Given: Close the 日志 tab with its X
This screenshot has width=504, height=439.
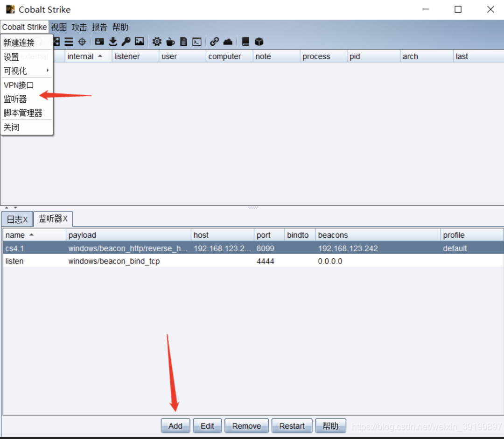Looking at the screenshot, I should point(25,219).
